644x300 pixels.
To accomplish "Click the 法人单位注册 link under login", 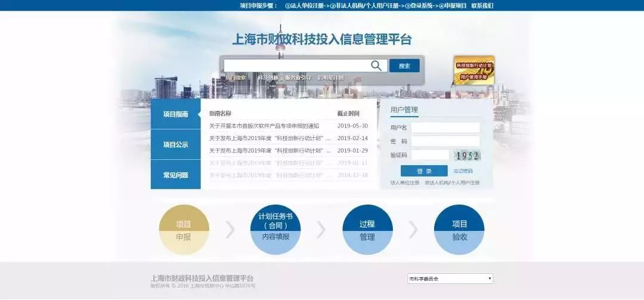I will (405, 183).
